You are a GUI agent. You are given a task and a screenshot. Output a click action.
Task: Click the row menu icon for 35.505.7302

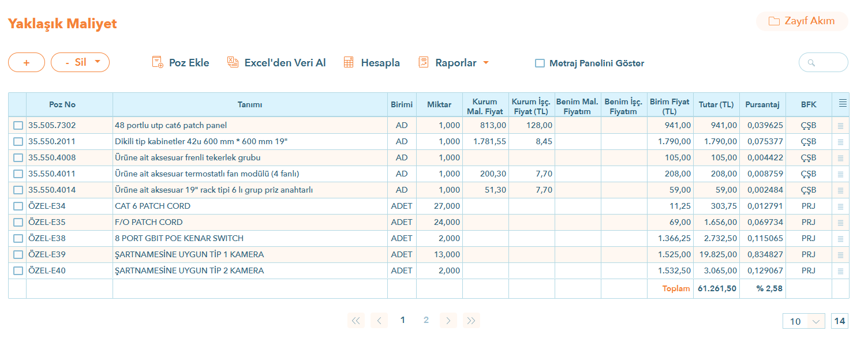coord(840,125)
